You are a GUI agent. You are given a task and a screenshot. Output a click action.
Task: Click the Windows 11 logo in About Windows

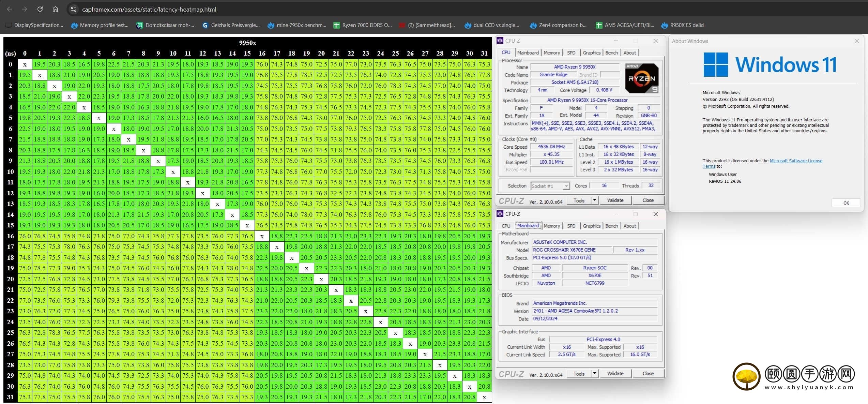(x=770, y=64)
